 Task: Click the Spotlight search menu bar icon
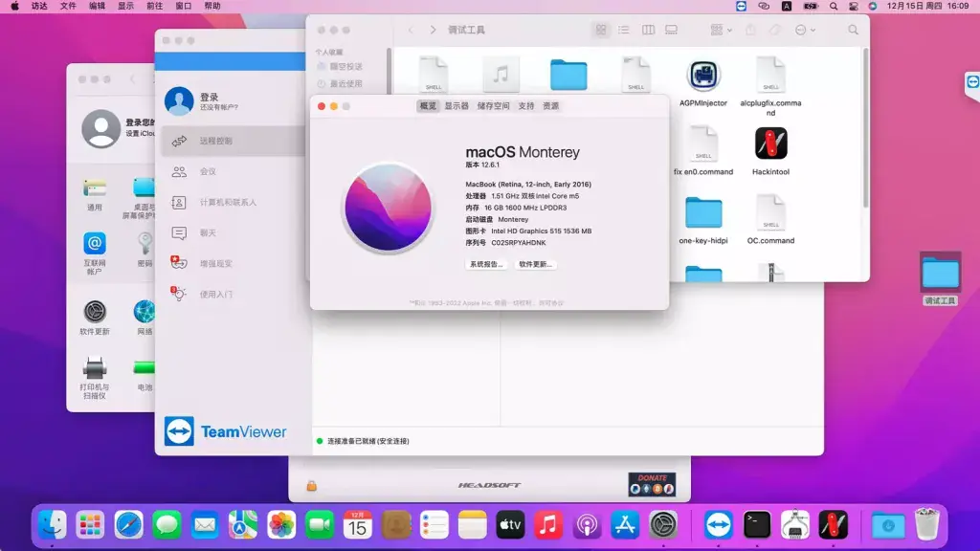(x=834, y=6)
